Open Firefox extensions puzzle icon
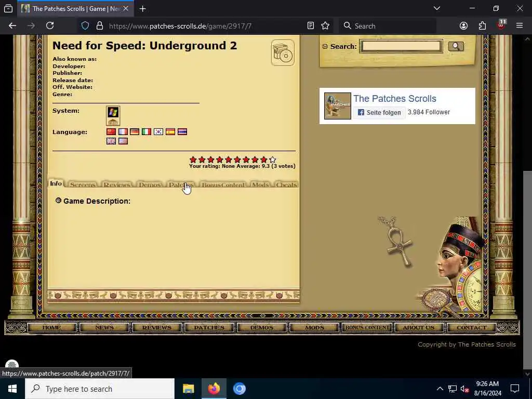 482,26
